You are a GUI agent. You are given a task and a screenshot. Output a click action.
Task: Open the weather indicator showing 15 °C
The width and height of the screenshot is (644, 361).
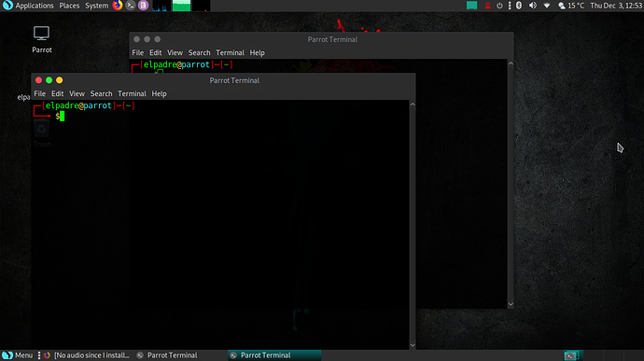point(571,6)
